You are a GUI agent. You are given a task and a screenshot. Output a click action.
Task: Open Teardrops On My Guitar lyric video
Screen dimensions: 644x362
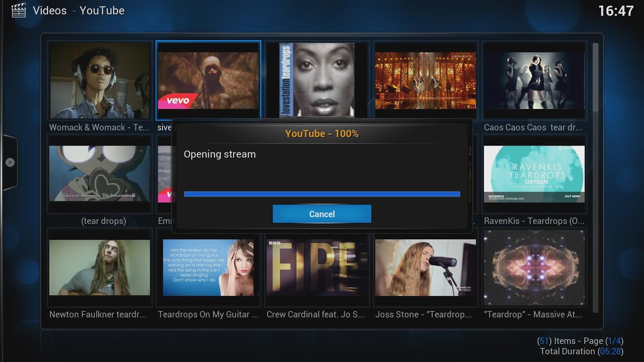point(209,267)
